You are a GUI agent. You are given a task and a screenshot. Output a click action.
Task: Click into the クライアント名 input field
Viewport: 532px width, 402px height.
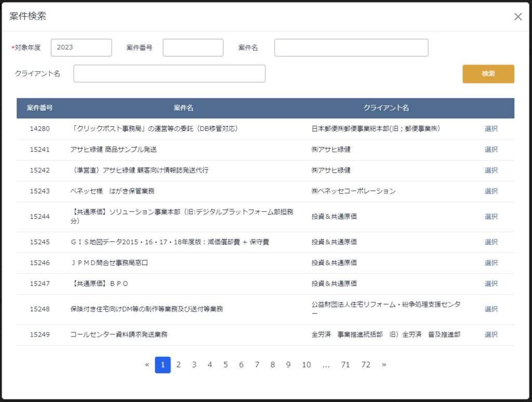[169, 74]
